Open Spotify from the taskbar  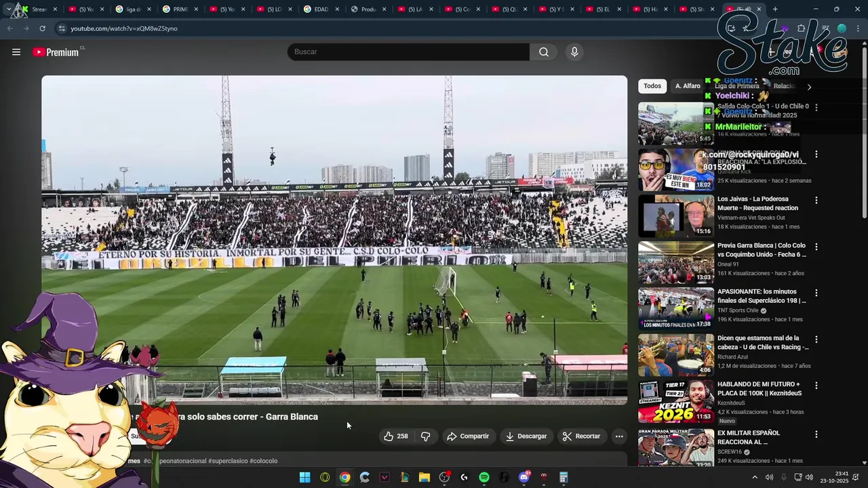[484, 477]
